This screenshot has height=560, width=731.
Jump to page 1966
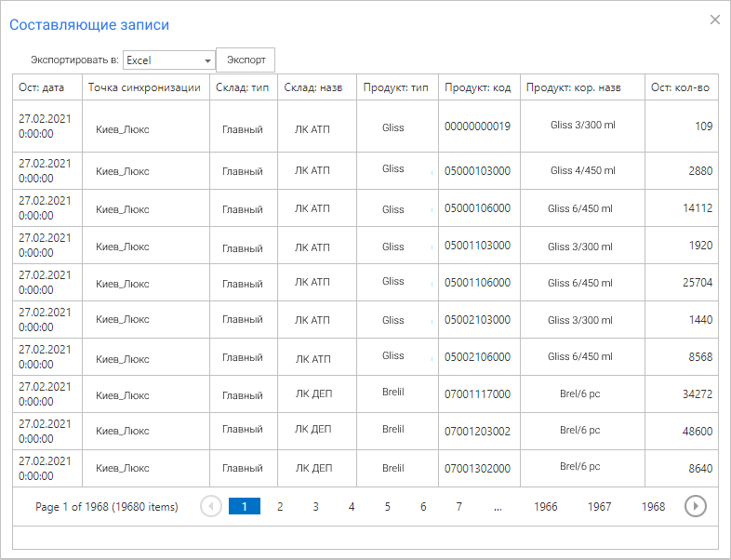545,506
